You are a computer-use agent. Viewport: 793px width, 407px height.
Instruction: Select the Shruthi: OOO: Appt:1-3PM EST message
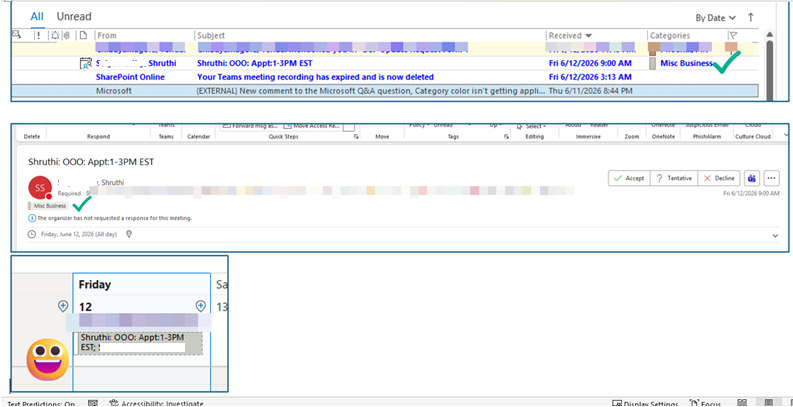pos(384,64)
